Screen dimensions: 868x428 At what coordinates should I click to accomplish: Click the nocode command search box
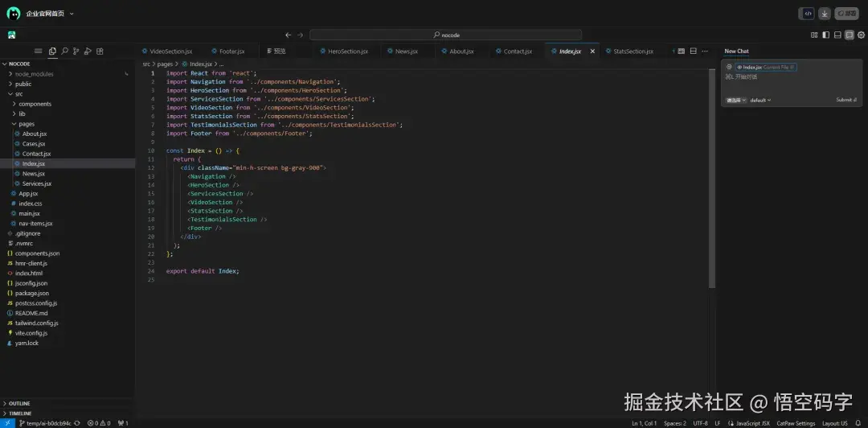pos(445,35)
